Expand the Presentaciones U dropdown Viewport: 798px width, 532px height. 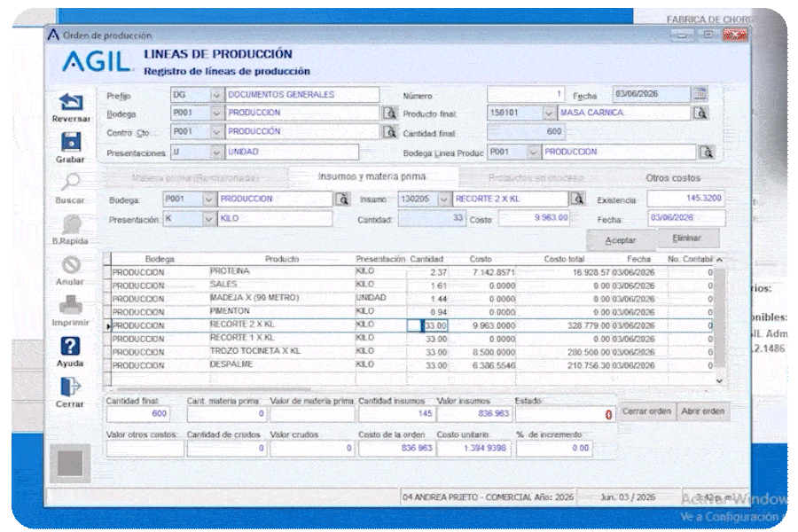(217, 153)
